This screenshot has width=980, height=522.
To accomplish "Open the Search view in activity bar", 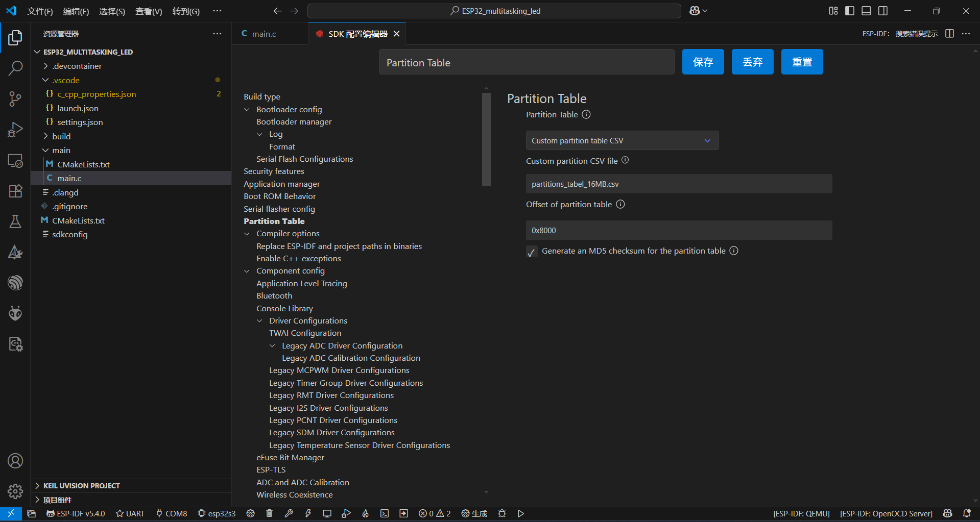I will (x=15, y=68).
